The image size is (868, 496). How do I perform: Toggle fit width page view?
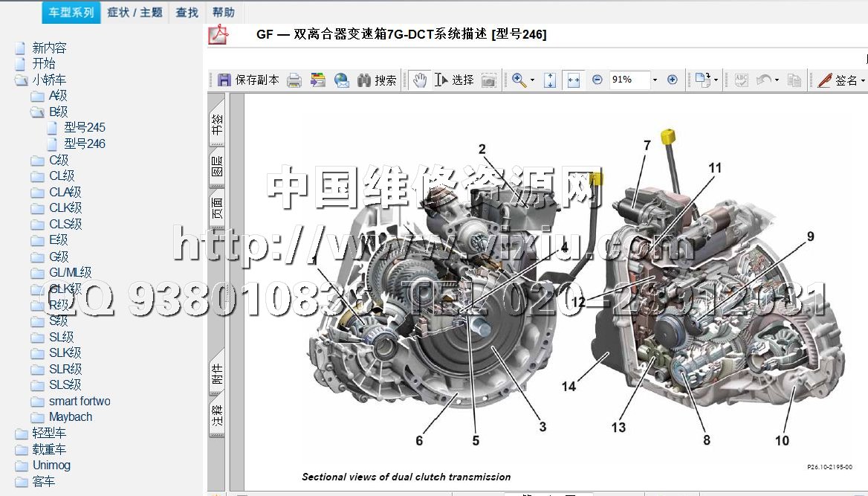(x=573, y=80)
